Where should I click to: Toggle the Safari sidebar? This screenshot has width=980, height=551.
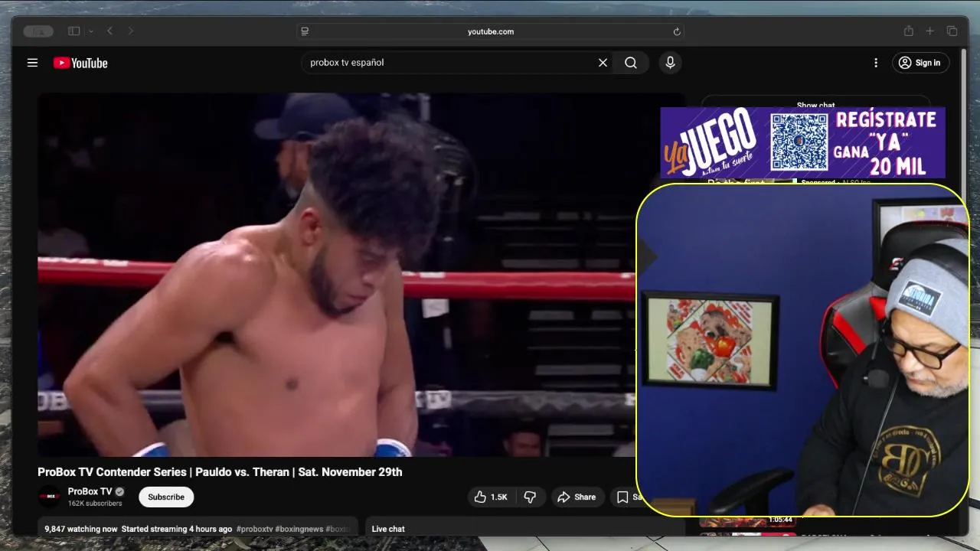pos(74,31)
